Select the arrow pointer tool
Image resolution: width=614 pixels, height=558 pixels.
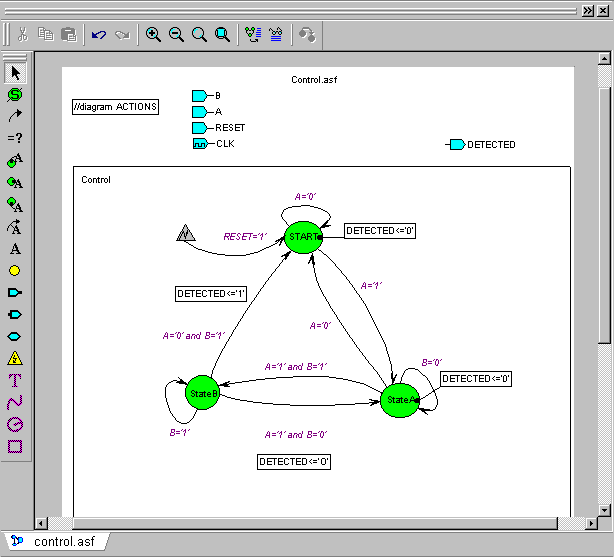click(15, 72)
